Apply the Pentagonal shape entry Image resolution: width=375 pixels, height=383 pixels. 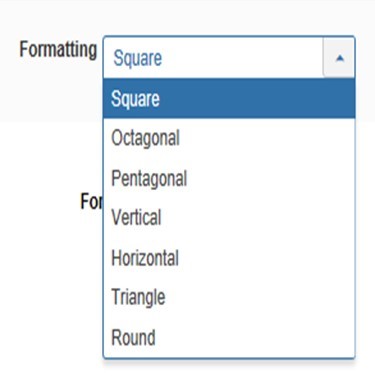pyautogui.click(x=229, y=178)
